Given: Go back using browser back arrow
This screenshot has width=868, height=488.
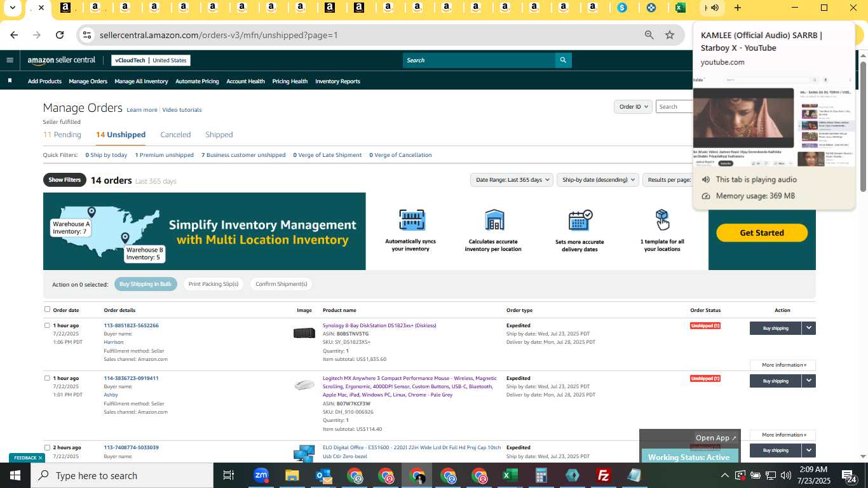Looking at the screenshot, I should (14, 35).
